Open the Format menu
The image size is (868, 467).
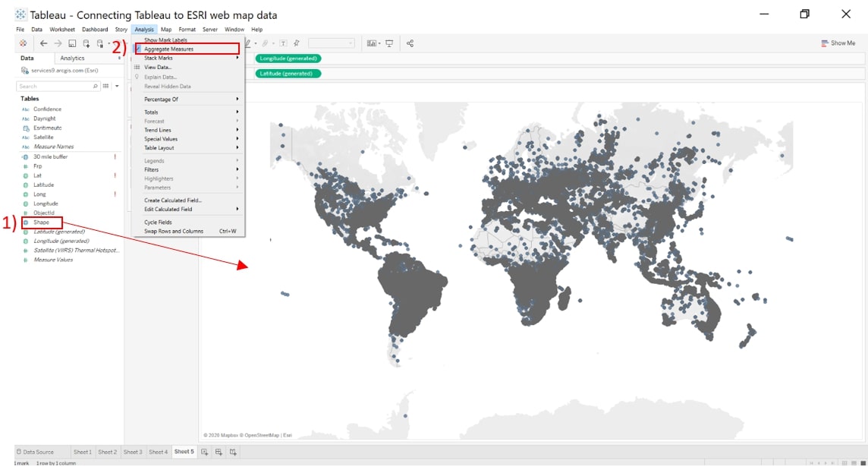tap(187, 30)
